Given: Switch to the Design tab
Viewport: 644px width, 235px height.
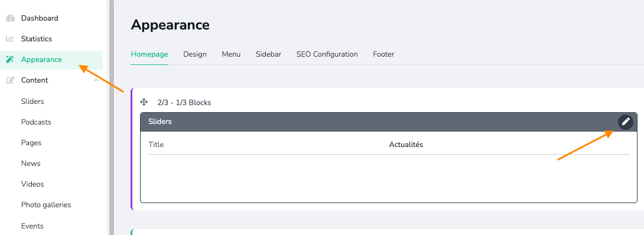Looking at the screenshot, I should (195, 54).
